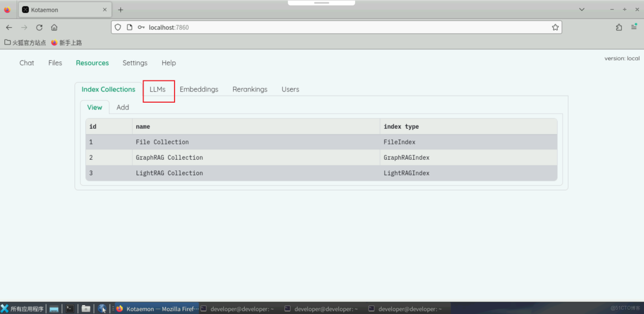Viewport: 644px width, 314px height.
Task: Open the Rerankings tab
Action: pos(250,89)
